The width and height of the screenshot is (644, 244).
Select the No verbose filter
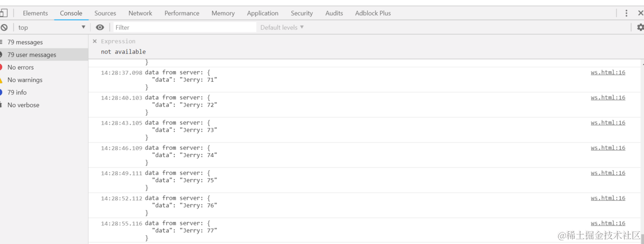pyautogui.click(x=23, y=105)
